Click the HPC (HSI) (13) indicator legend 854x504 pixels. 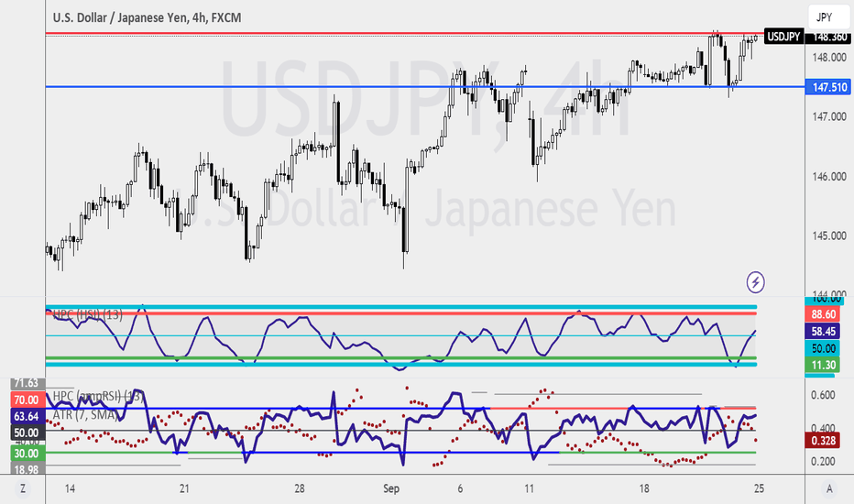[88, 314]
